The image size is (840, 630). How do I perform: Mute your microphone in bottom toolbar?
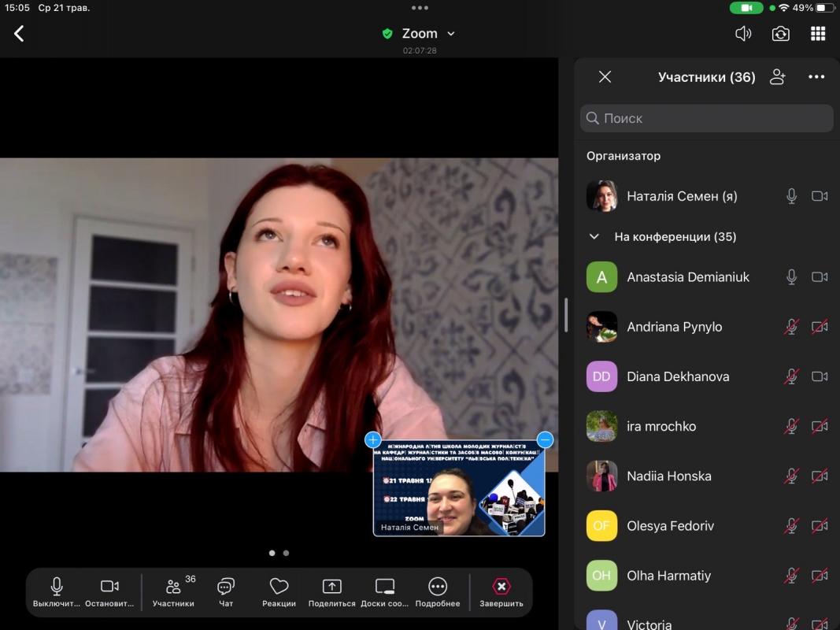coord(57,592)
